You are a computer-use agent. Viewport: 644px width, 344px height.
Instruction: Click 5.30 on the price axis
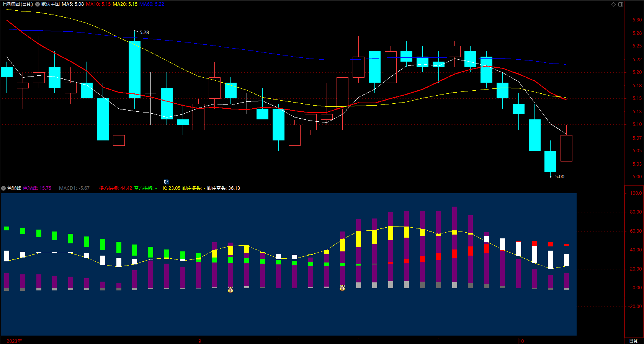coord(637,20)
